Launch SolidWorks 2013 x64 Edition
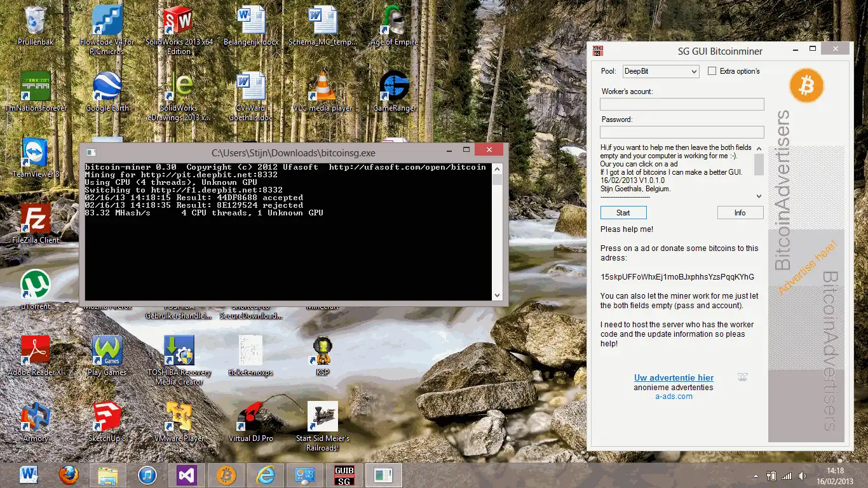This screenshot has height=488, width=868. (179, 29)
